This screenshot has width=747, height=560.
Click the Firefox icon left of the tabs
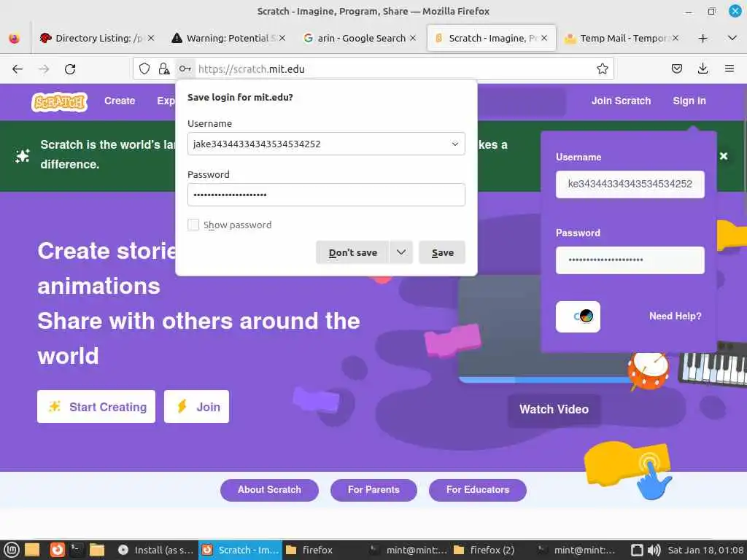coord(15,38)
